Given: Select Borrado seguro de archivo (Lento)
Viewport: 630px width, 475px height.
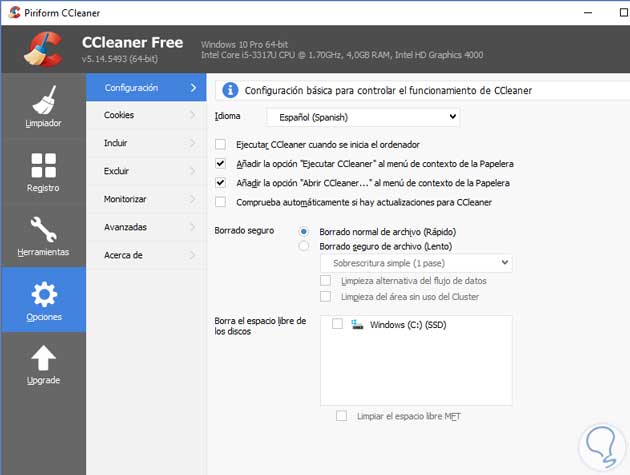Looking at the screenshot, I should point(304,246).
